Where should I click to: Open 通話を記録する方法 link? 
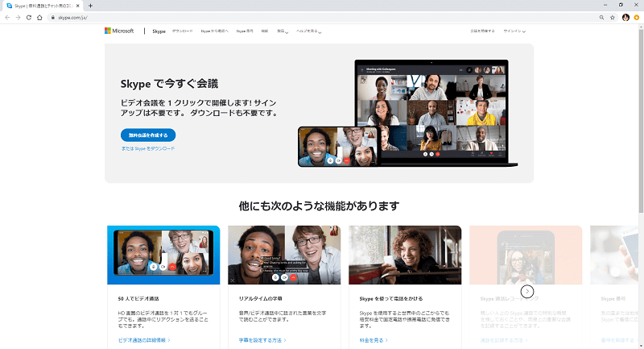click(x=504, y=340)
